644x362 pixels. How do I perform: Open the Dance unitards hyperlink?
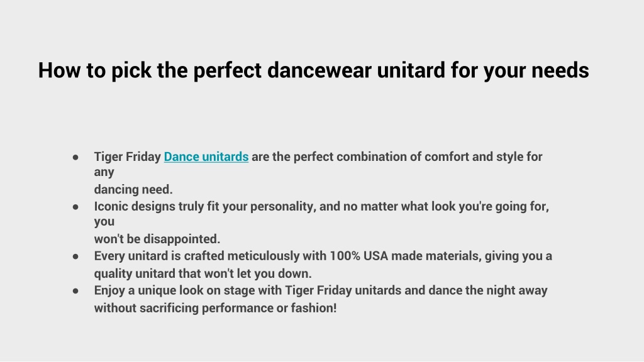206,156
